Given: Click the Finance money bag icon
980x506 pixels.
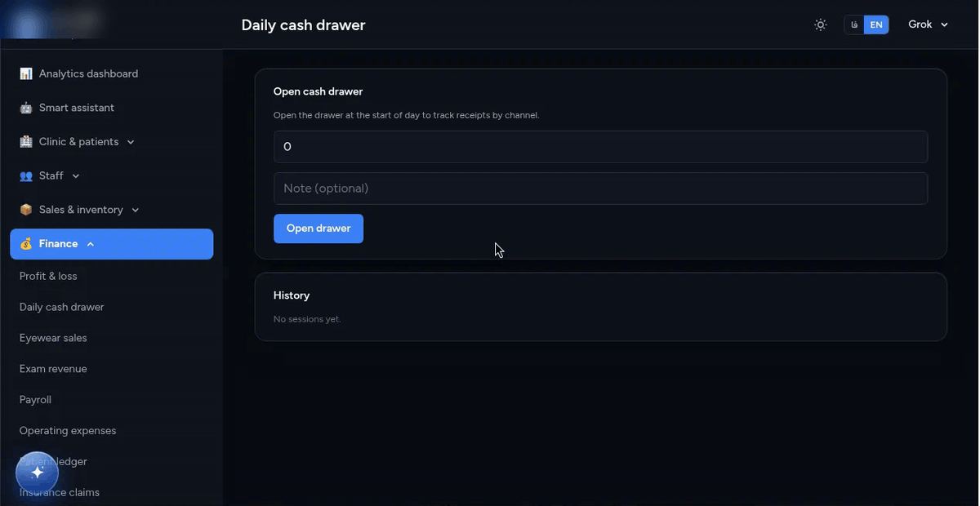Looking at the screenshot, I should [x=26, y=244].
